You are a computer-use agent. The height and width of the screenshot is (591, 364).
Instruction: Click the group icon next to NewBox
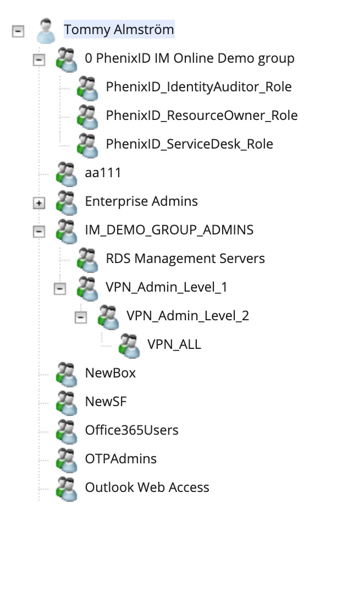click(x=67, y=374)
